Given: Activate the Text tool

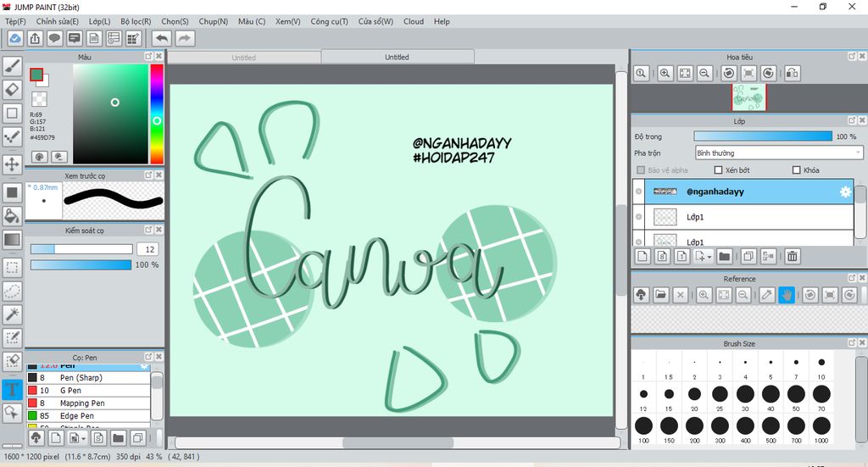Looking at the screenshot, I should (x=12, y=389).
